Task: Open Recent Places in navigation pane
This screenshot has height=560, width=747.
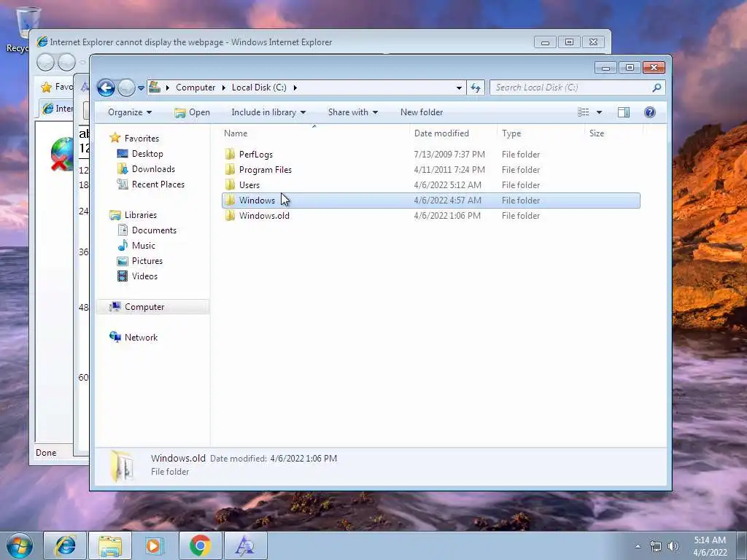Action: [158, 184]
